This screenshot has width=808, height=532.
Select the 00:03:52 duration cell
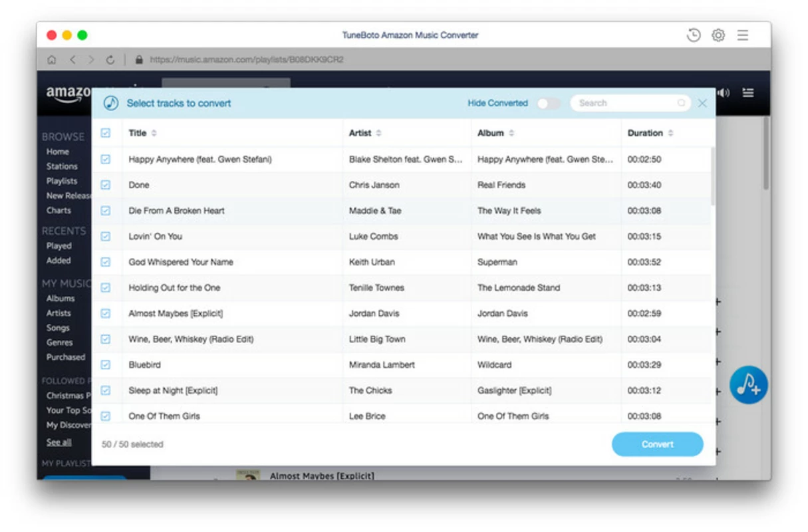[x=644, y=262]
